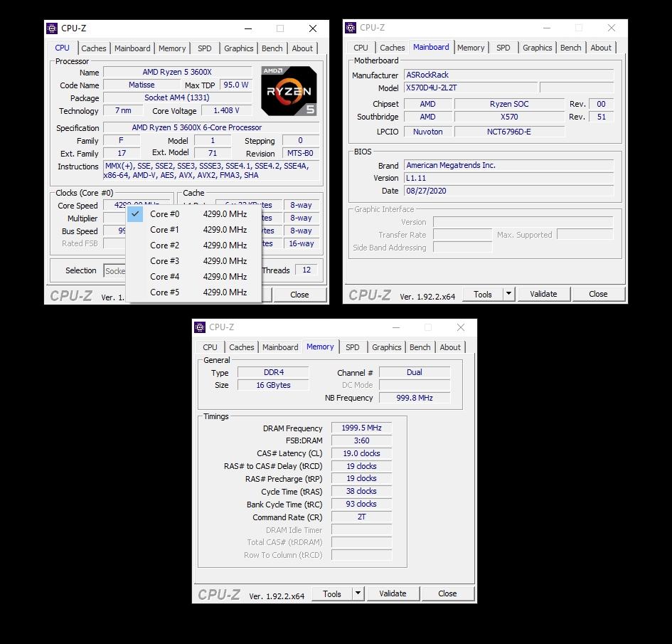Expand the Tools dropdown arrow in the Mainboard window
Viewport: 672px width, 644px height.
(x=508, y=294)
